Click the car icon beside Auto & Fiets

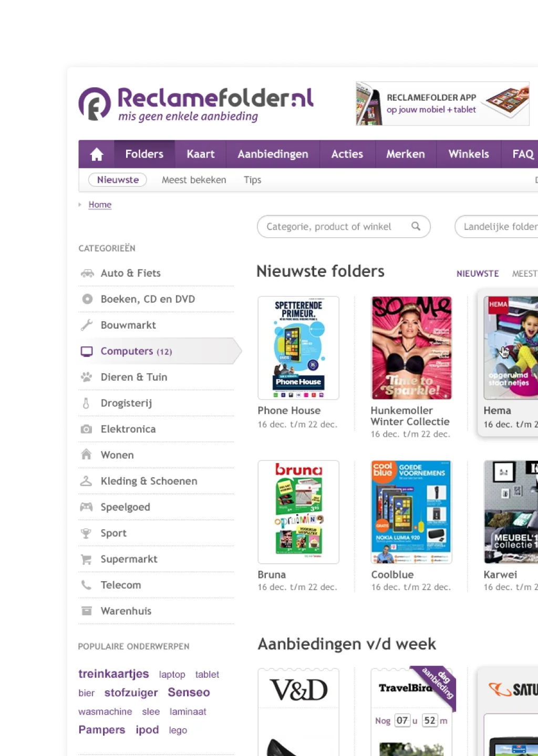point(87,273)
